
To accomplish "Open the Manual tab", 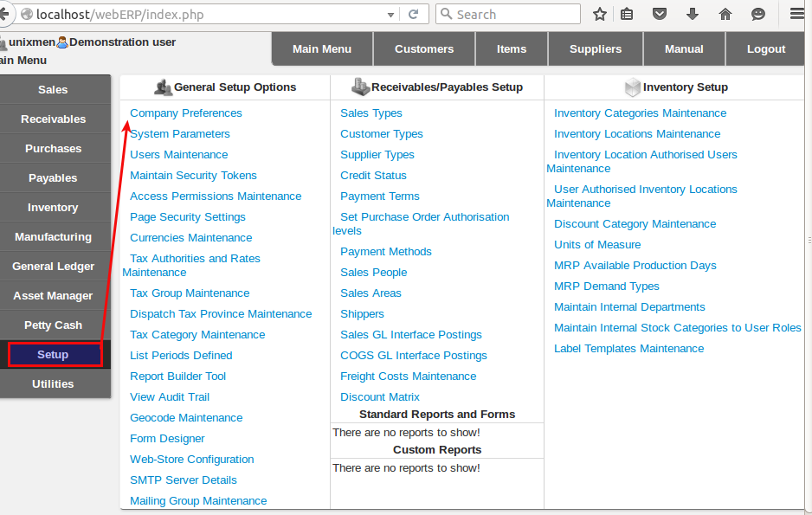I will click(684, 49).
